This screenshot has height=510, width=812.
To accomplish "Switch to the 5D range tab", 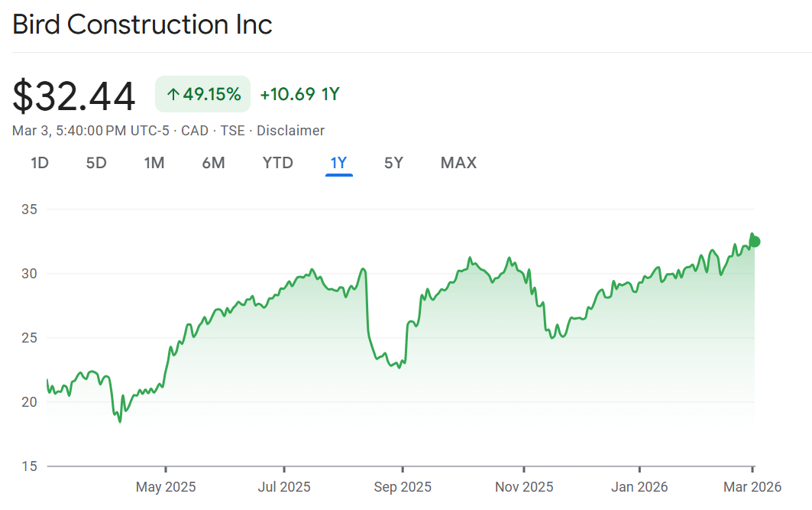I will 96,163.
